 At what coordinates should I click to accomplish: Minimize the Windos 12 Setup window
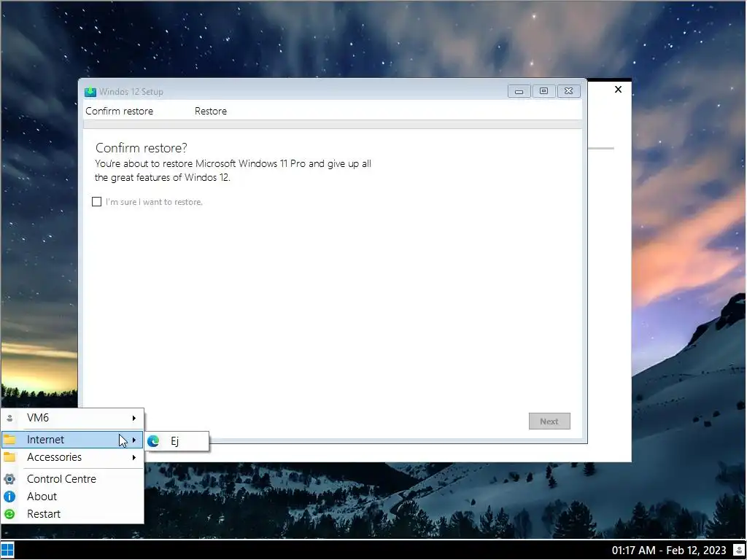coord(519,91)
